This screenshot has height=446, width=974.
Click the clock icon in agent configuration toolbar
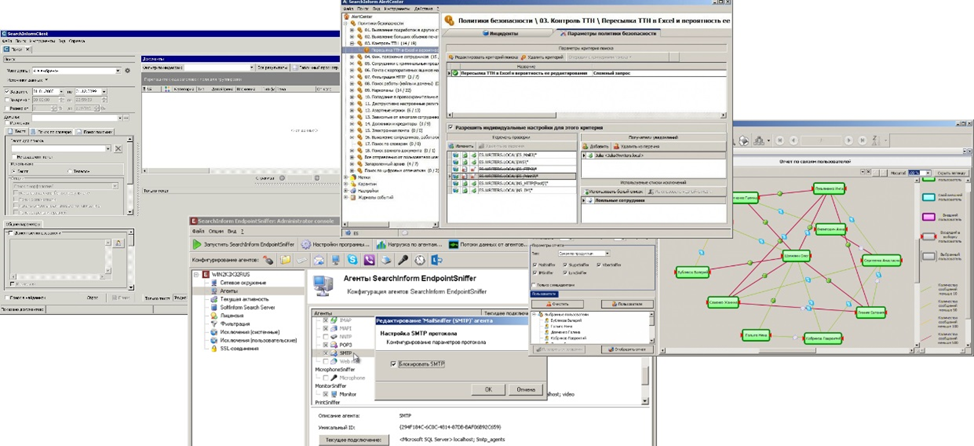pyautogui.click(x=419, y=260)
